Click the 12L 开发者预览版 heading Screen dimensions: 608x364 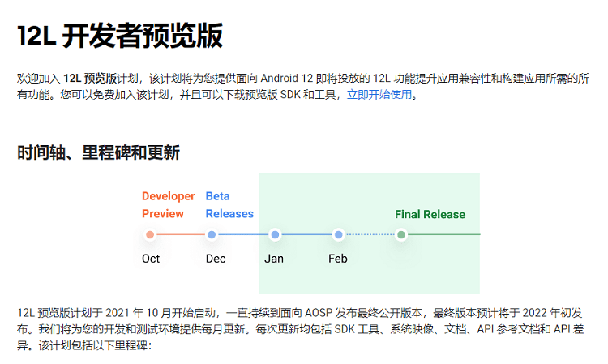[120, 36]
